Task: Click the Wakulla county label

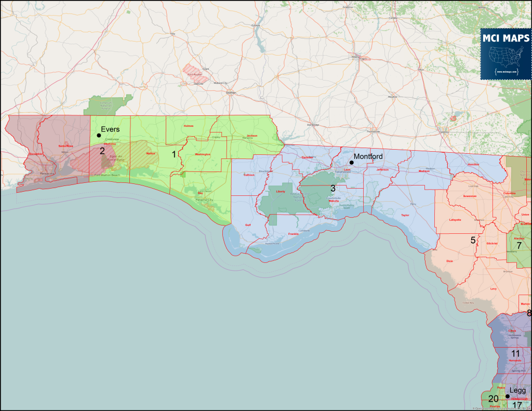Action: (334, 201)
